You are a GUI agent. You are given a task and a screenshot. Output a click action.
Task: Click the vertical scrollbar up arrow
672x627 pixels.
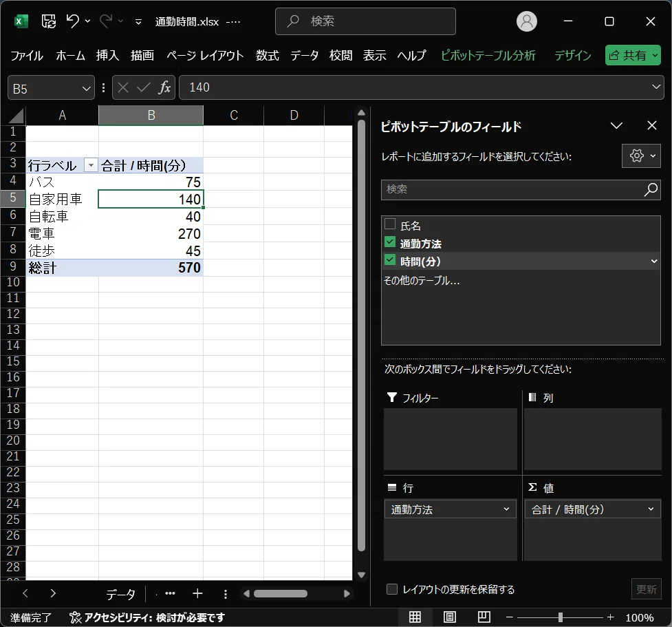pos(361,113)
